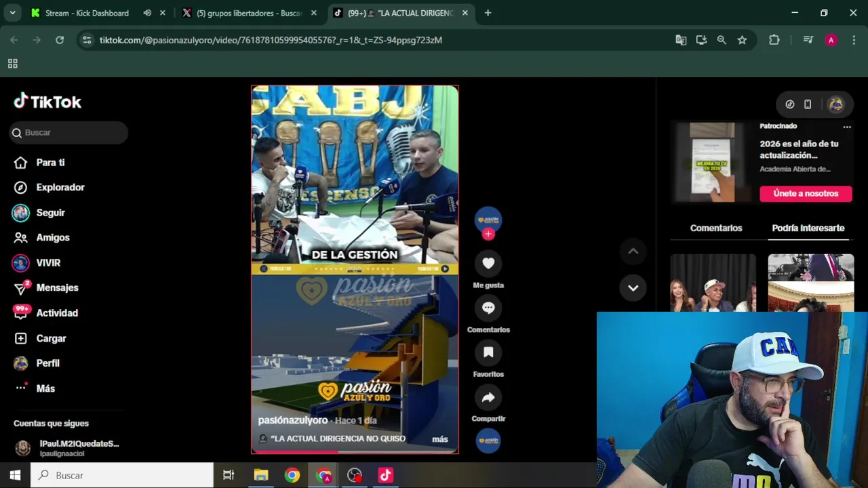This screenshot has width=868, height=488.
Task: Reload the current page
Action: [x=60, y=40]
